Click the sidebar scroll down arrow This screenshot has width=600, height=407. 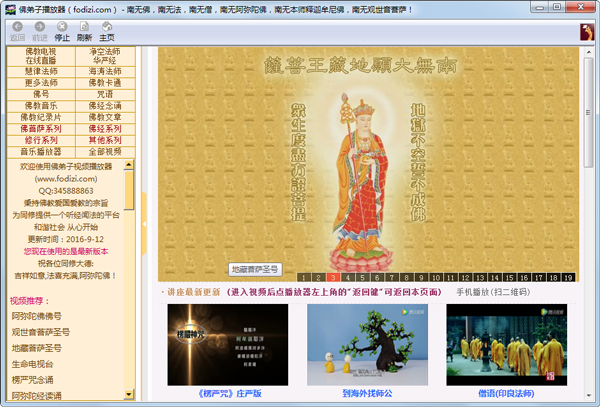(x=129, y=394)
